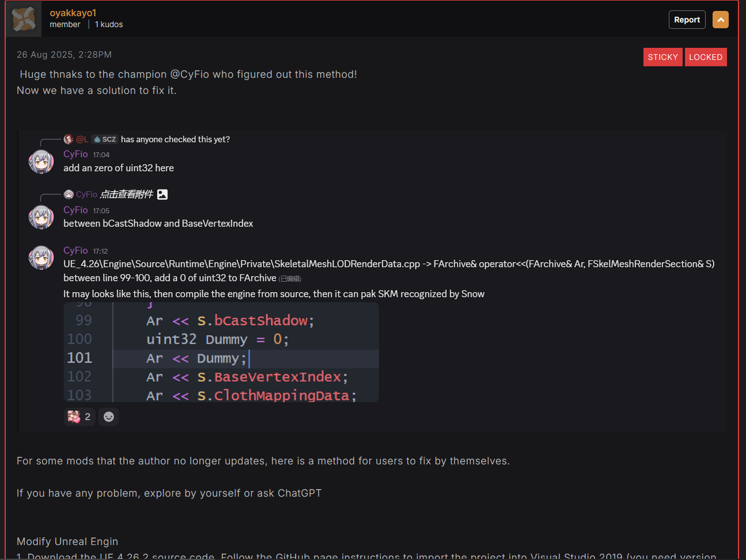Click small CyFio avatar in reply preview
Image resolution: width=746 pixels, height=560 pixels.
tap(69, 195)
